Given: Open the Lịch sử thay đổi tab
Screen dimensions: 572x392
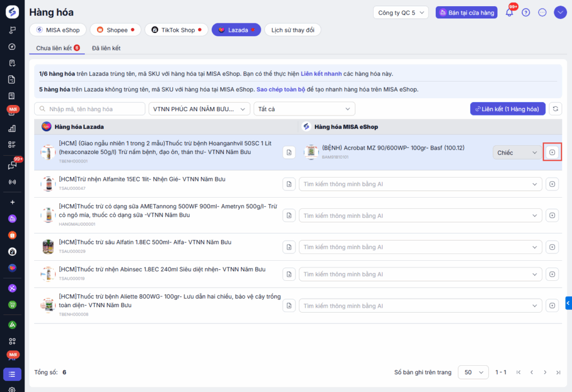Looking at the screenshot, I should 293,30.
